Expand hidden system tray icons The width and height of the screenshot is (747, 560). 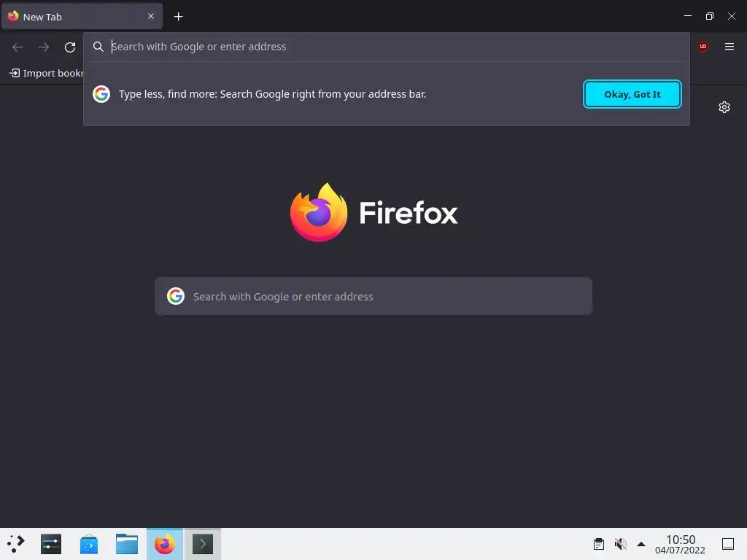coord(641,544)
